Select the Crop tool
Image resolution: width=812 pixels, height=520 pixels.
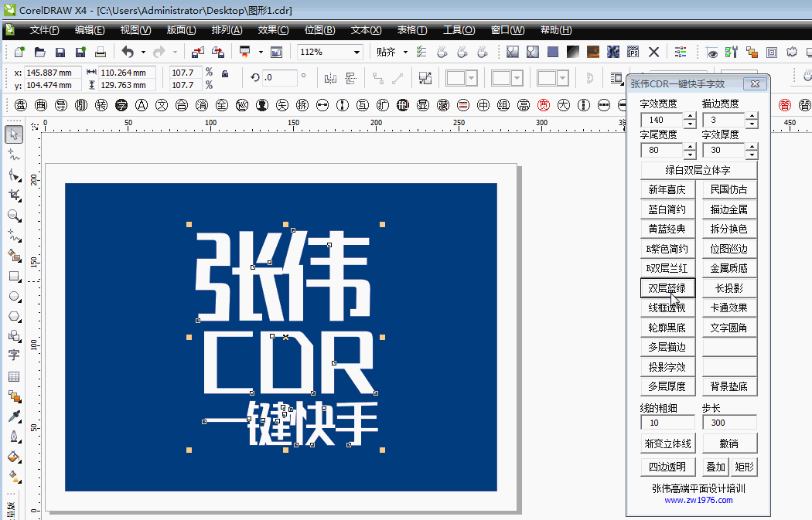14,195
